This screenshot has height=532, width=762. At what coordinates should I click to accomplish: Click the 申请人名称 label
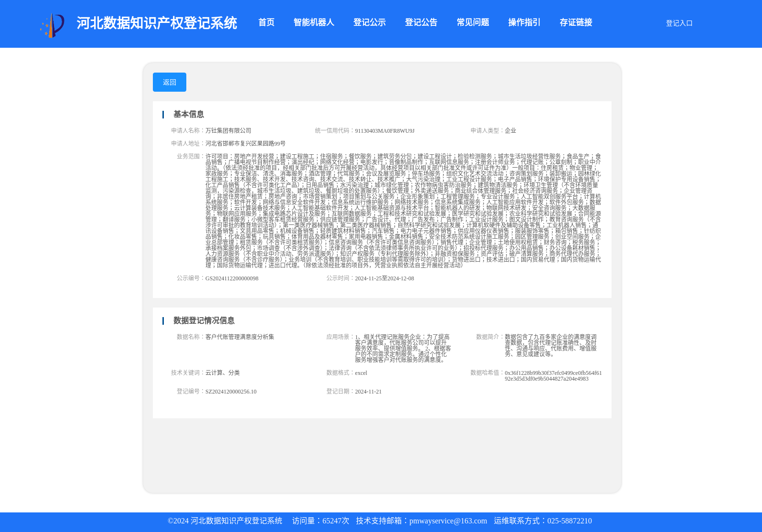click(187, 130)
